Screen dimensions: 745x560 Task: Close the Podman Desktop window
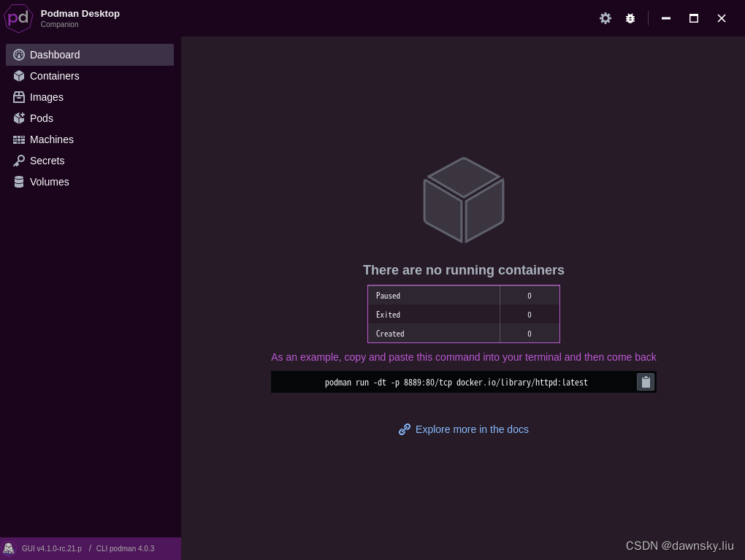pyautogui.click(x=721, y=18)
